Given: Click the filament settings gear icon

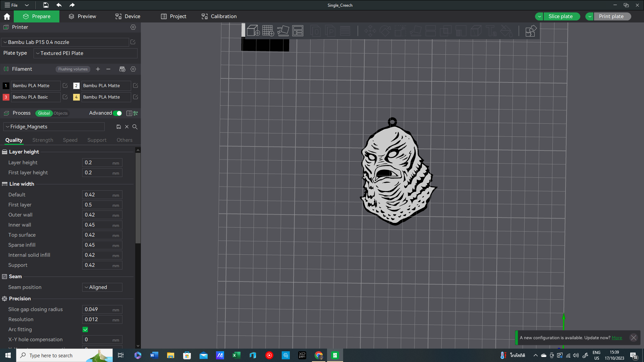Looking at the screenshot, I should point(133,69).
